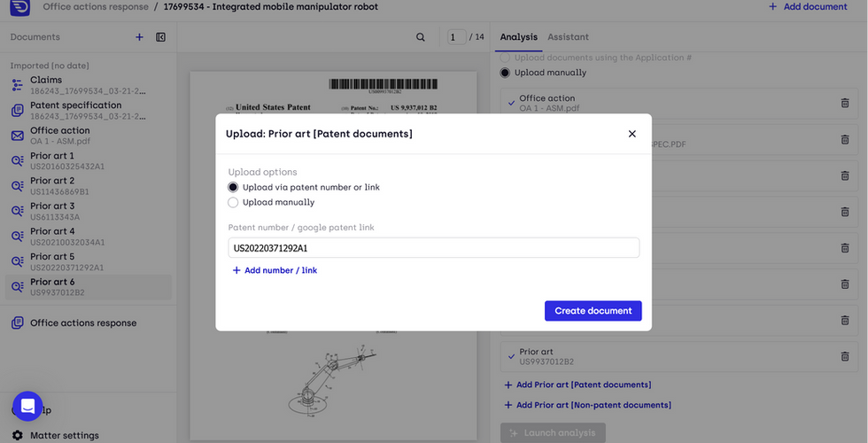Open the document search magnifier
The width and height of the screenshot is (868, 443).
pyautogui.click(x=421, y=37)
